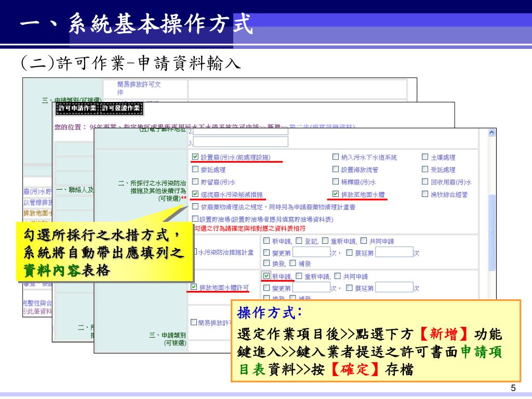The height and width of the screenshot is (399, 532).
Task: Check 換發 in 水污染防治措施計畫 row
Action: [x=267, y=263]
